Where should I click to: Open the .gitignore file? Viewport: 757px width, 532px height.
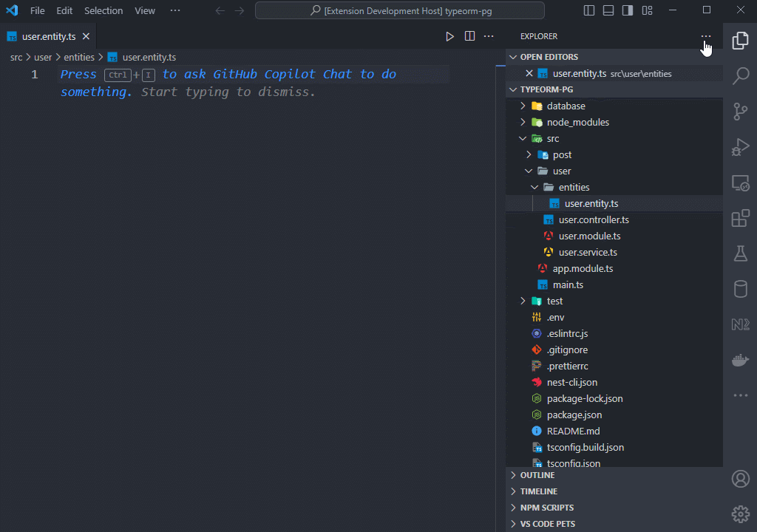click(614, 350)
